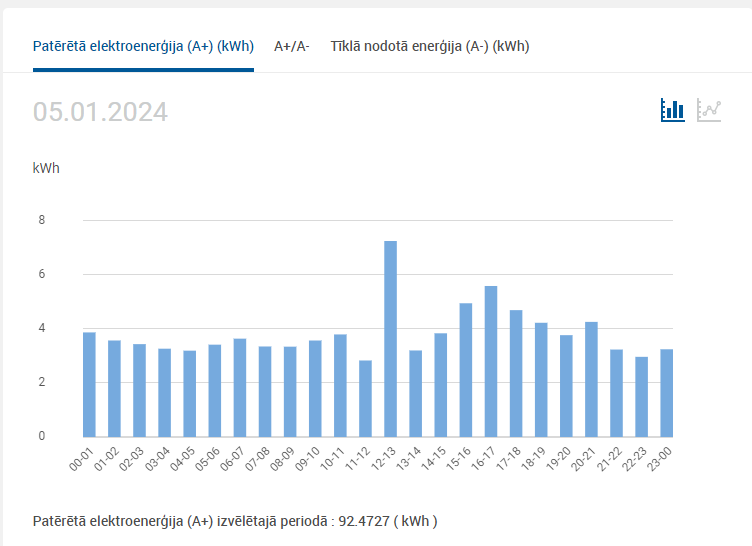This screenshot has width=752, height=546.
Task: Select the 13-14 hour bar
Action: [415, 393]
